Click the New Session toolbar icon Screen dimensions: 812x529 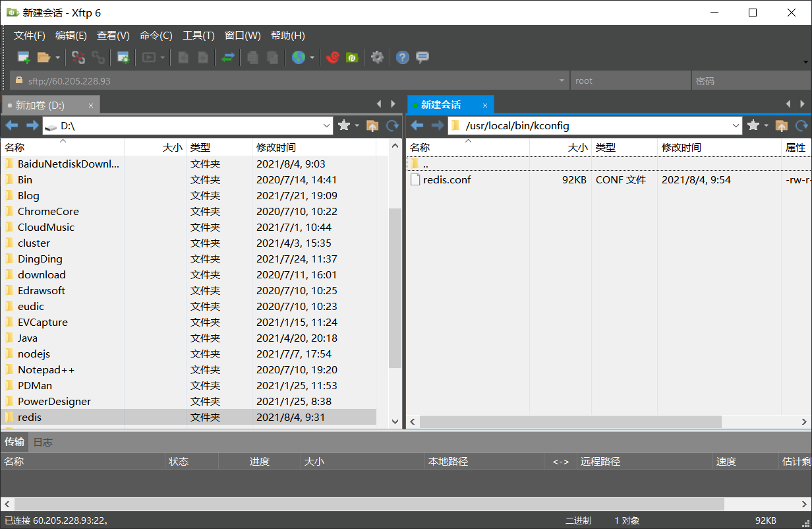click(24, 57)
